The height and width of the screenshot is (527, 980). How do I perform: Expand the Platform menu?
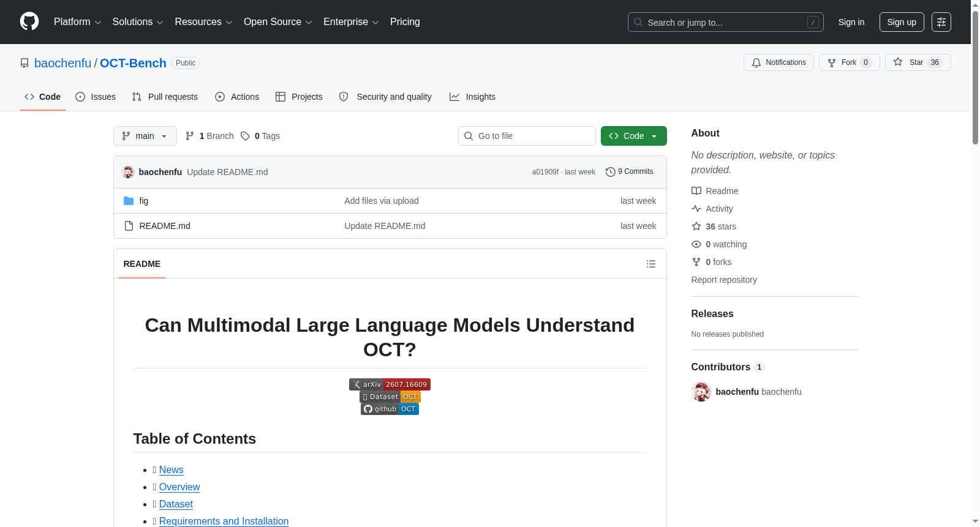point(77,22)
